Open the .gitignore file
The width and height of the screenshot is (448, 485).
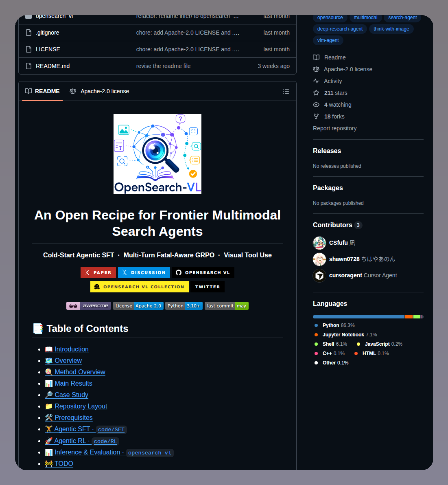[x=47, y=33]
